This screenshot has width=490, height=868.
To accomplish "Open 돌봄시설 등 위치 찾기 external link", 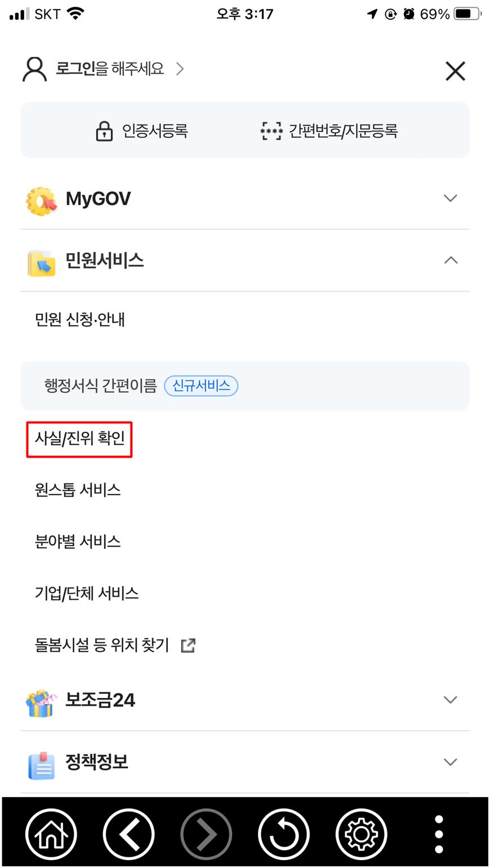I will pyautogui.click(x=115, y=645).
